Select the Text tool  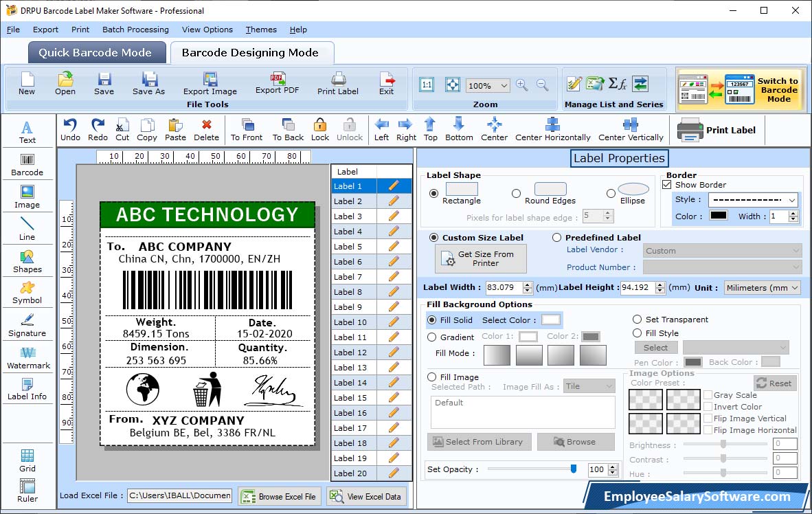[x=27, y=132]
